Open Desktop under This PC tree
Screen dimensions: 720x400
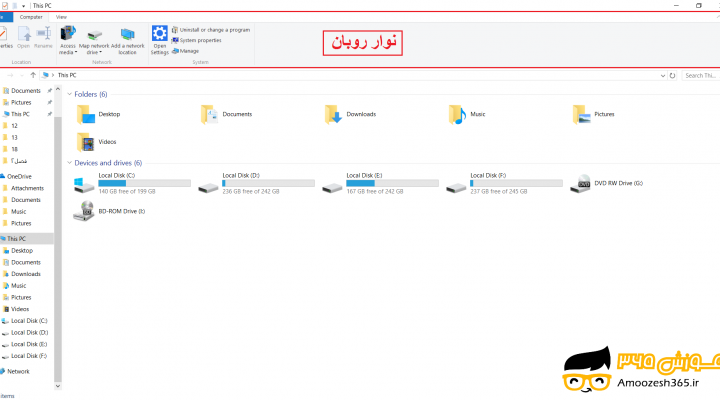(x=22, y=251)
